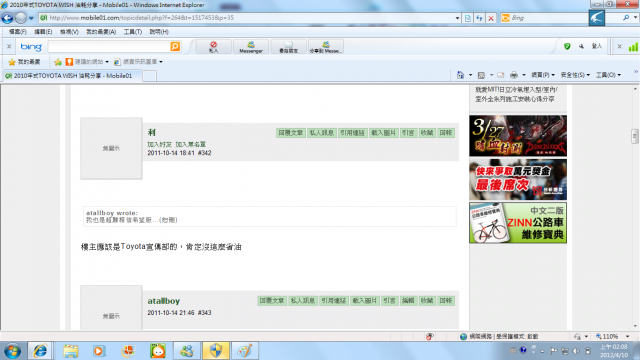The height and width of the screenshot is (360, 640).
Task: Open the 編輯(E) menu
Action: pyautogui.click(x=43, y=32)
